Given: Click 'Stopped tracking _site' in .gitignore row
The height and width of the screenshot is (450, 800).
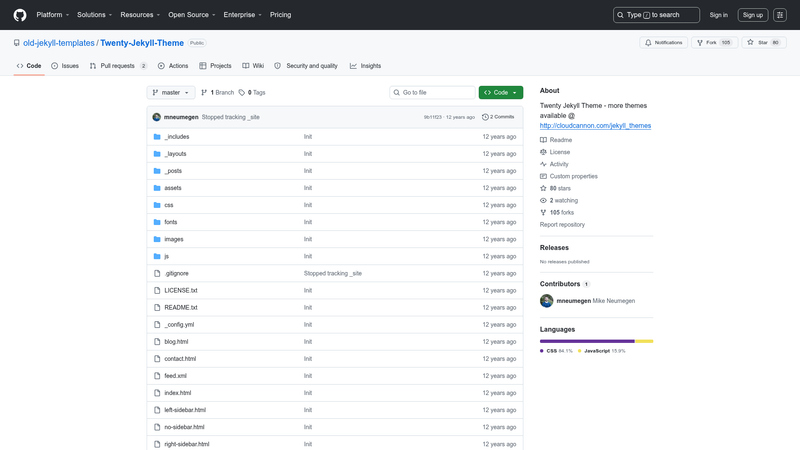Looking at the screenshot, I should 333,273.
